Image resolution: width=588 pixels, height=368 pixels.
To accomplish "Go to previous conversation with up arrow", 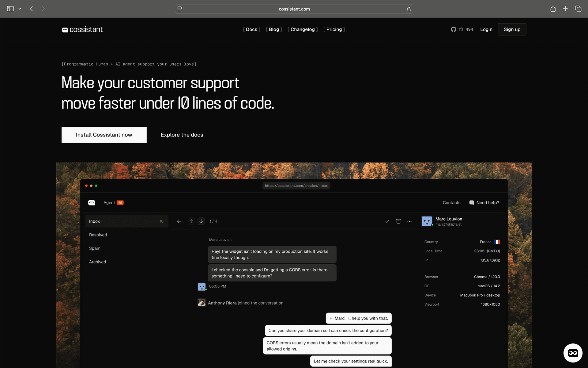I will (191, 221).
